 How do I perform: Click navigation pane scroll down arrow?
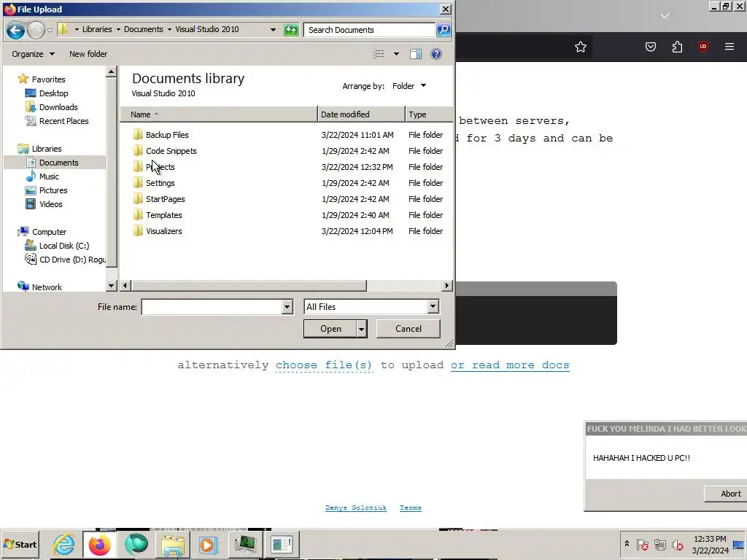(111, 286)
